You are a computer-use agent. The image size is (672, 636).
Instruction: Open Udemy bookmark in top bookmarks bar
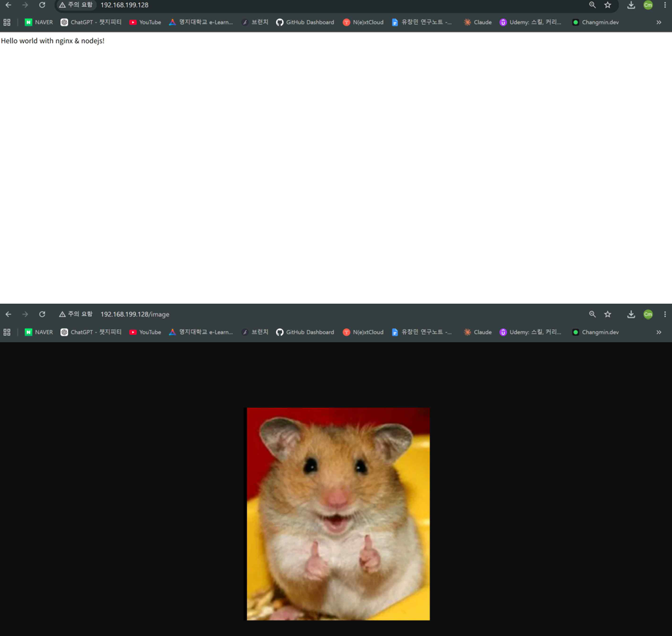[x=530, y=22]
